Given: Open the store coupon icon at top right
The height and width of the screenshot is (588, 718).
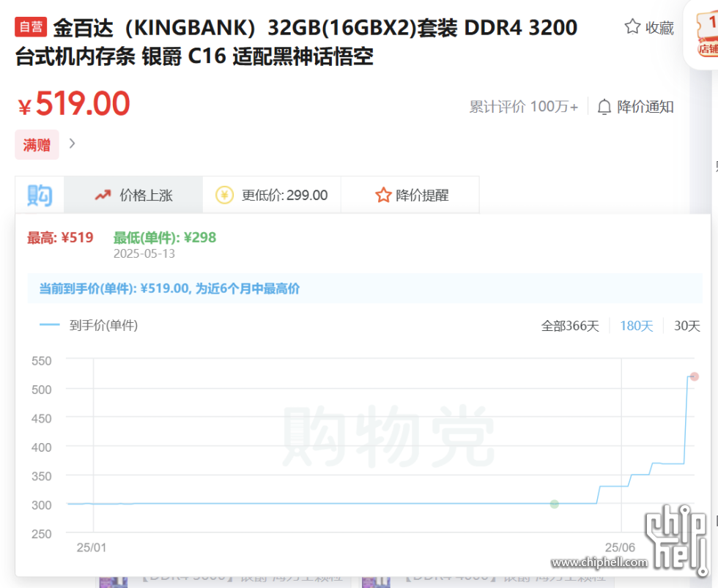Looking at the screenshot, I should tap(707, 34).
